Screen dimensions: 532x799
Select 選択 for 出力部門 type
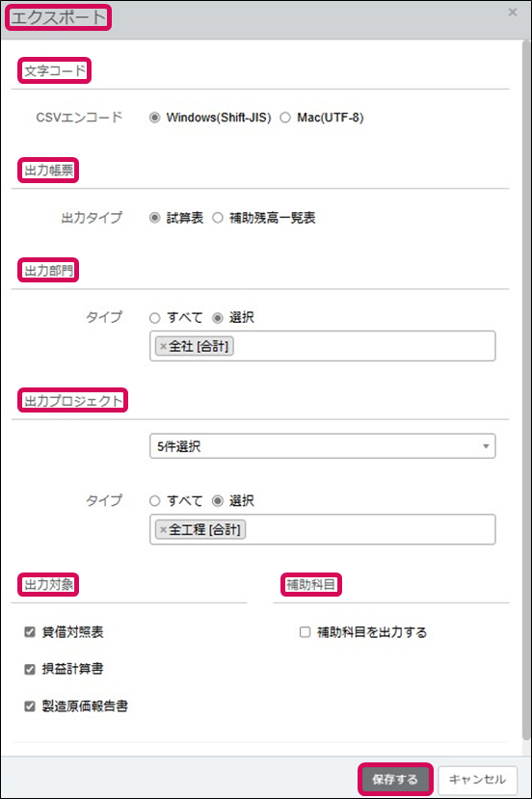coord(218,318)
